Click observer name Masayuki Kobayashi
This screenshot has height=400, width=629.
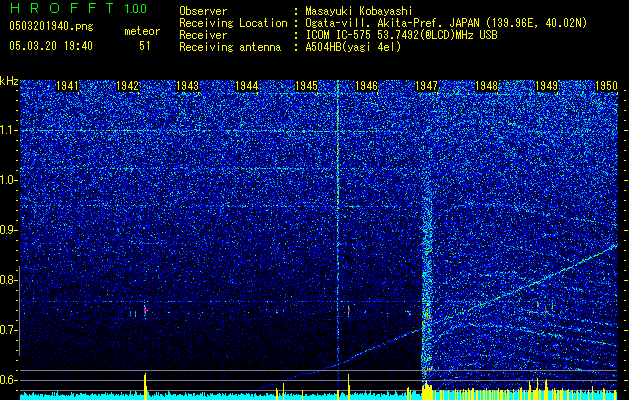[358, 11]
